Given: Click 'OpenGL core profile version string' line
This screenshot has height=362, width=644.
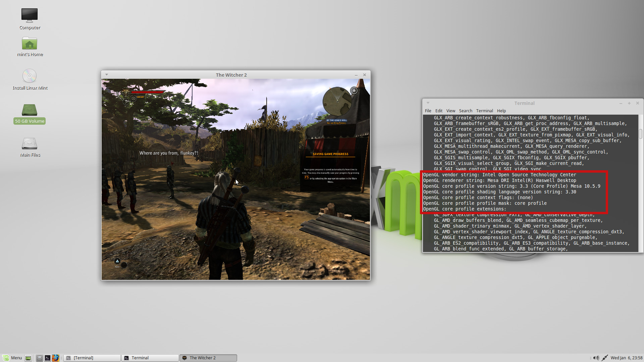Looking at the screenshot, I should (x=512, y=186).
